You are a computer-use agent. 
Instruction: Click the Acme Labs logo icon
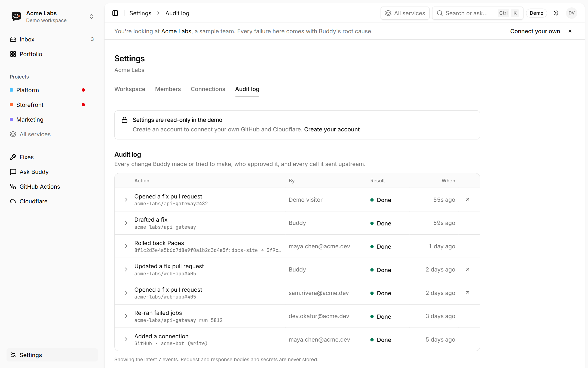tap(16, 16)
